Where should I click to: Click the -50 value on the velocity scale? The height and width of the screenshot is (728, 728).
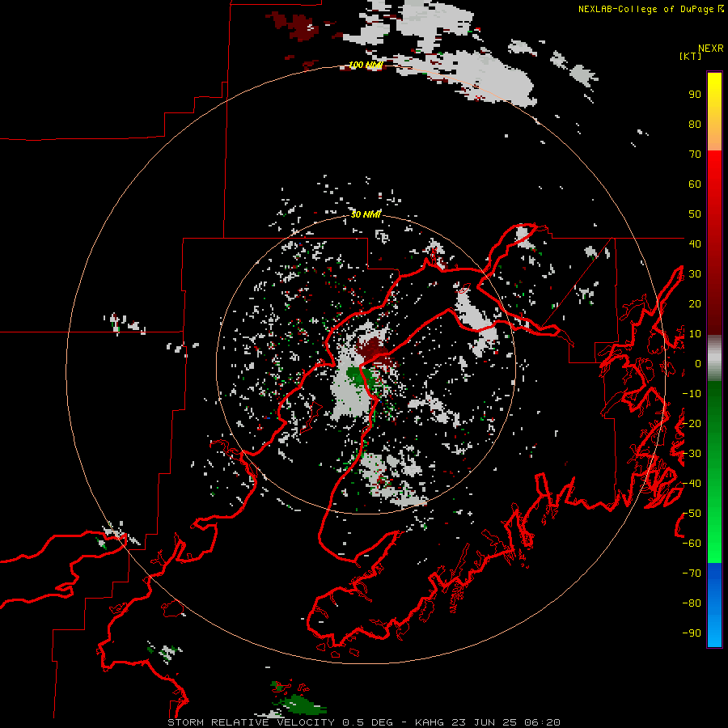tap(692, 514)
